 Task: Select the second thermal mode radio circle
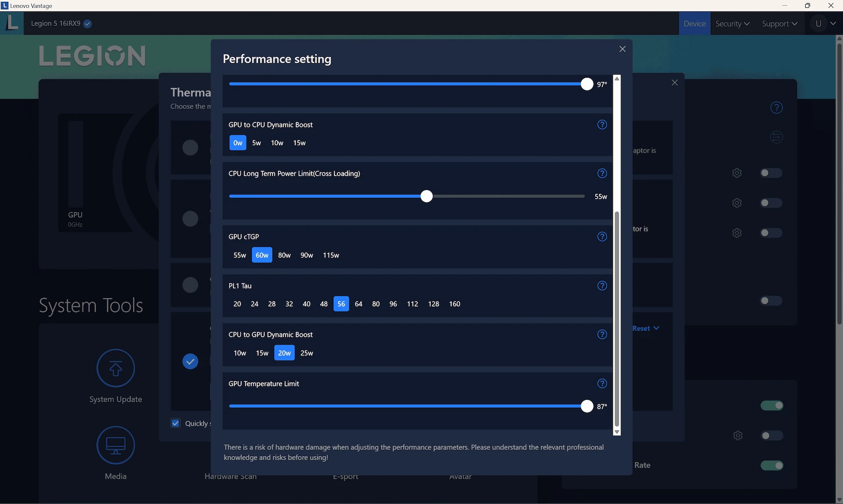190,219
